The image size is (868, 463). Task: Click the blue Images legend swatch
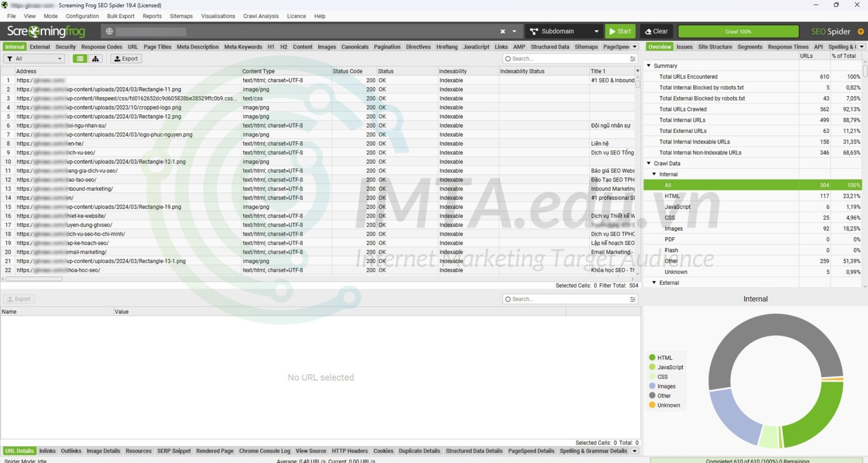coord(652,386)
